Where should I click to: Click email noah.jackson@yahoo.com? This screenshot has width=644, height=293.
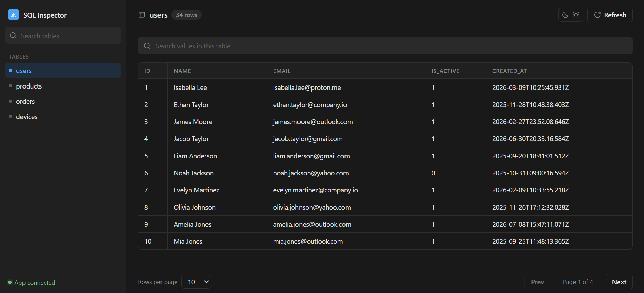coord(311,173)
